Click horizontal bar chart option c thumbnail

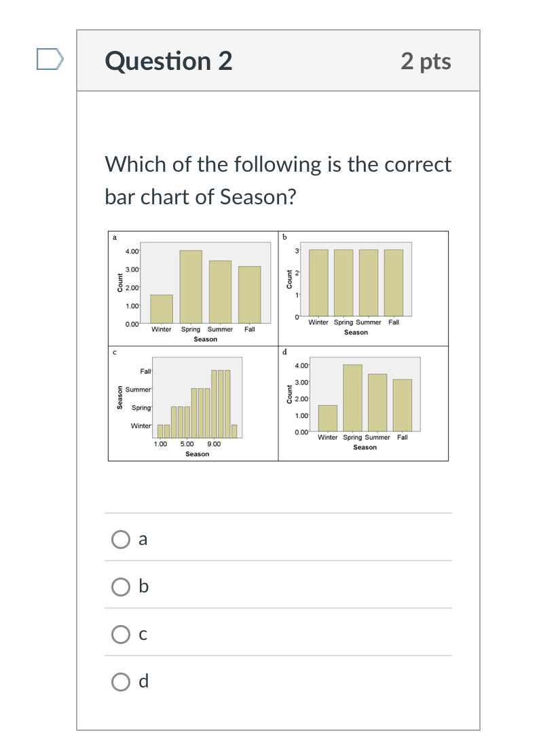(192, 404)
